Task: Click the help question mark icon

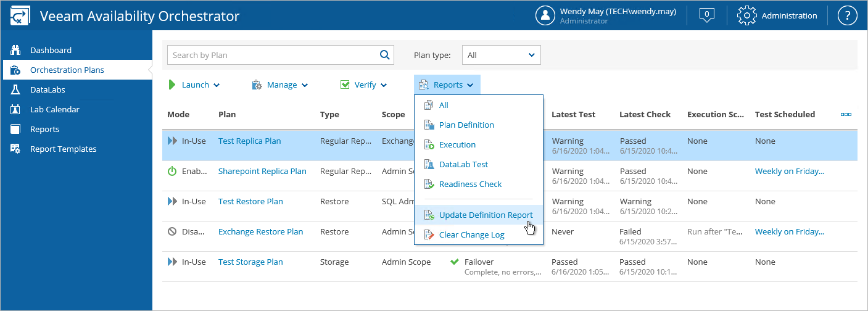Action: [x=847, y=15]
